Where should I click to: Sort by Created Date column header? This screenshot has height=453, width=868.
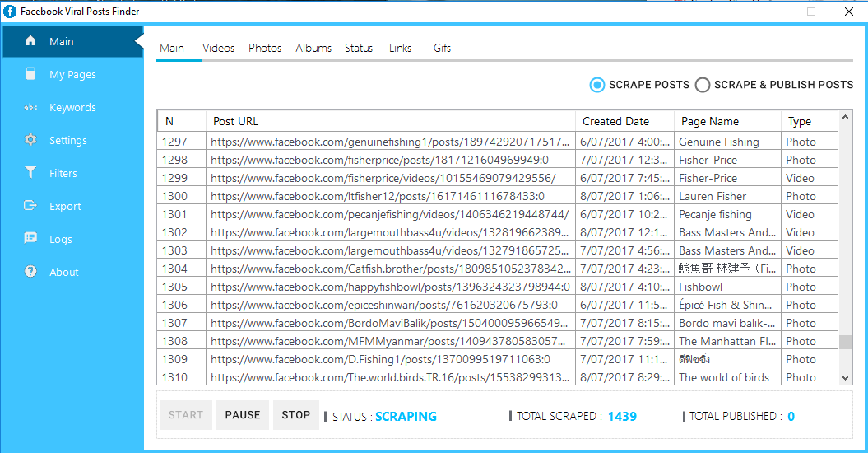(x=625, y=121)
